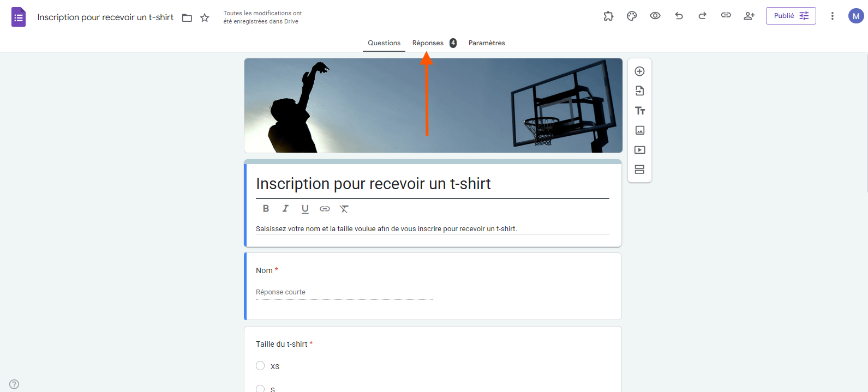868x392 pixels.
Task: Import questions from side toolbar
Action: coord(640,91)
